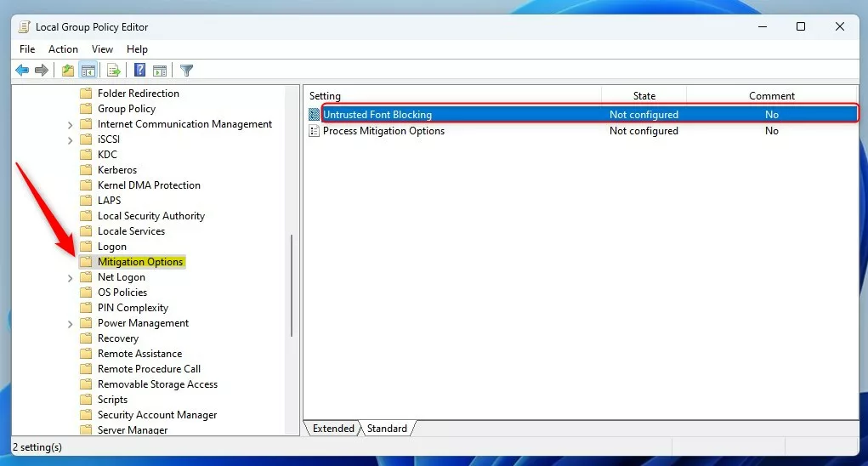The image size is (868, 466).
Task: Click the KDC folder icon
Action: (x=86, y=155)
